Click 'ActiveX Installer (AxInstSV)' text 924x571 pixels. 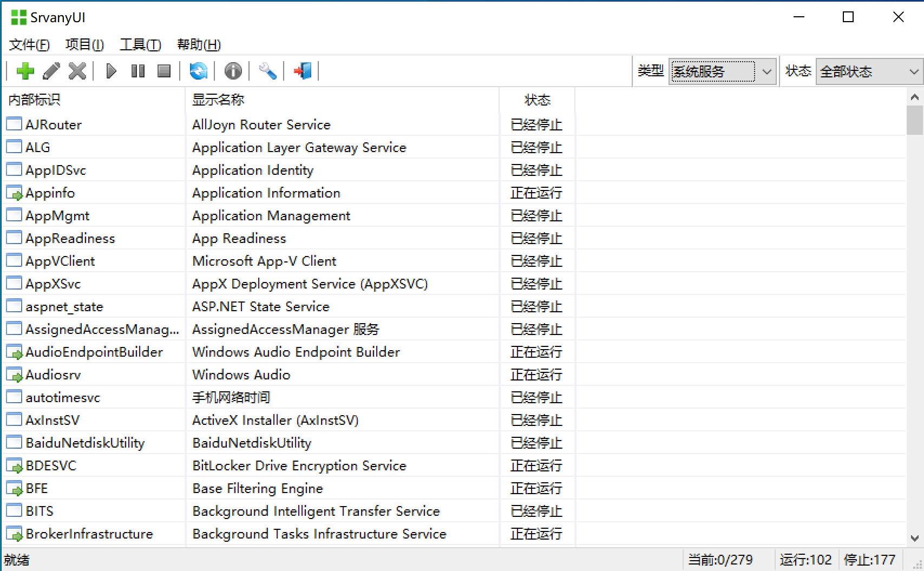pos(276,420)
